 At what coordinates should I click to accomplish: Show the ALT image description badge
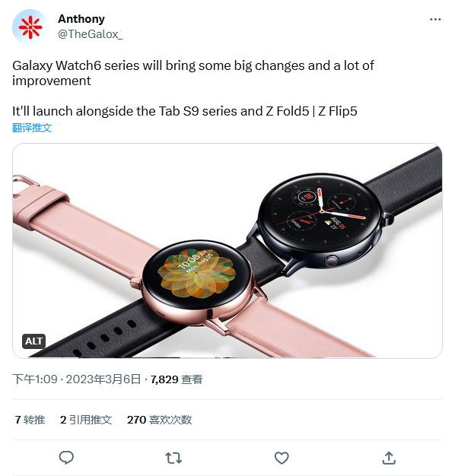click(x=33, y=341)
